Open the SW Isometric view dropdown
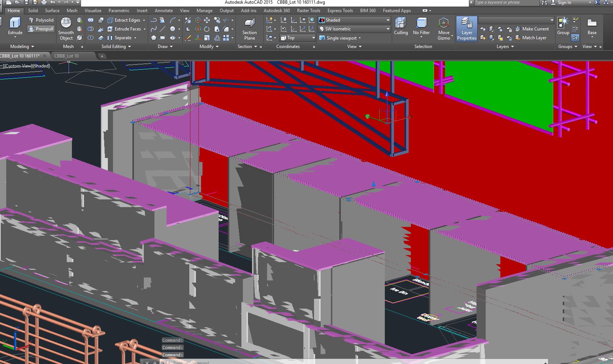 (x=354, y=29)
